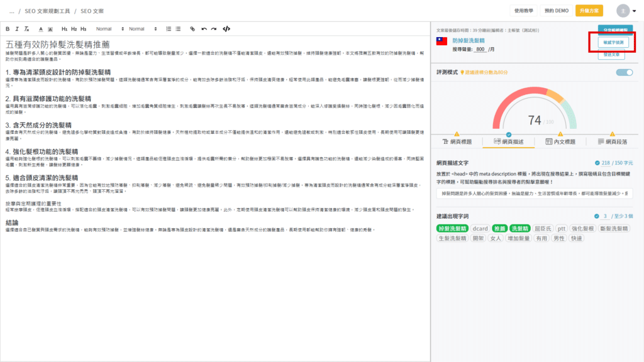
Task: Open the font color picker
Action: pos(40,29)
